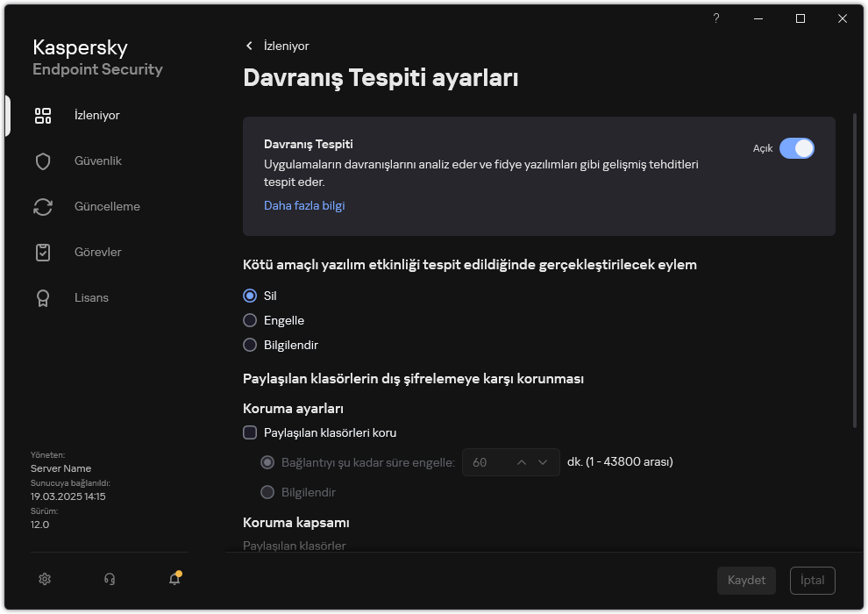
Task: Click the stepper down arrow beside 60
Action: 543,462
